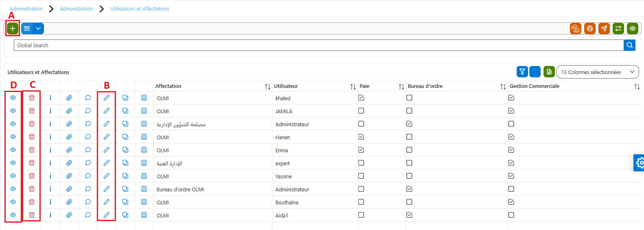Go to first Administration breadcrumb
This screenshot has height=230, width=644.
click(26, 9)
